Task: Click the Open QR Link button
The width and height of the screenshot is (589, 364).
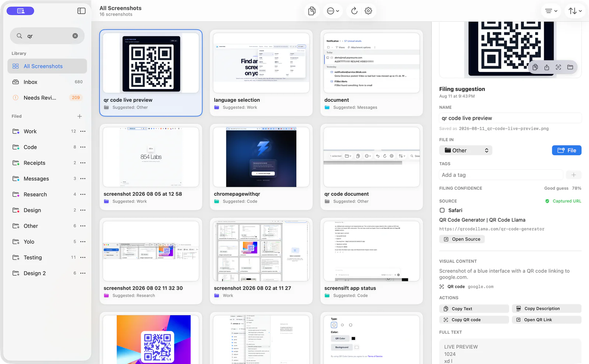Action: click(547, 320)
